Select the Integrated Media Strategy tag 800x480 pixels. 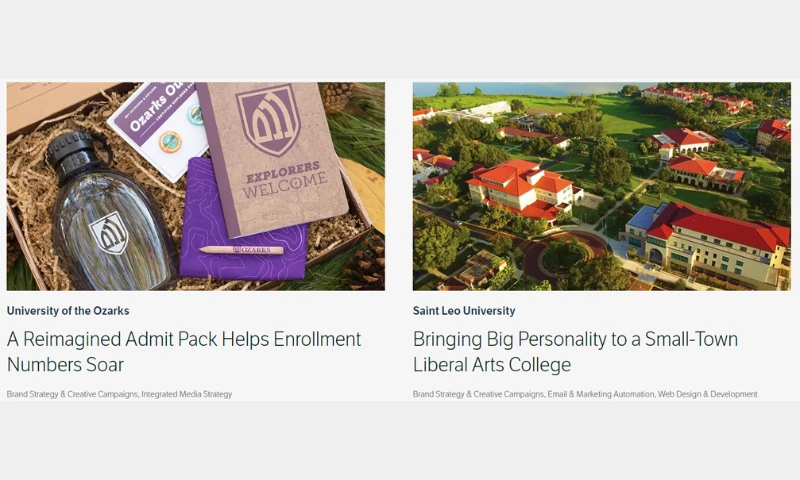pos(187,394)
